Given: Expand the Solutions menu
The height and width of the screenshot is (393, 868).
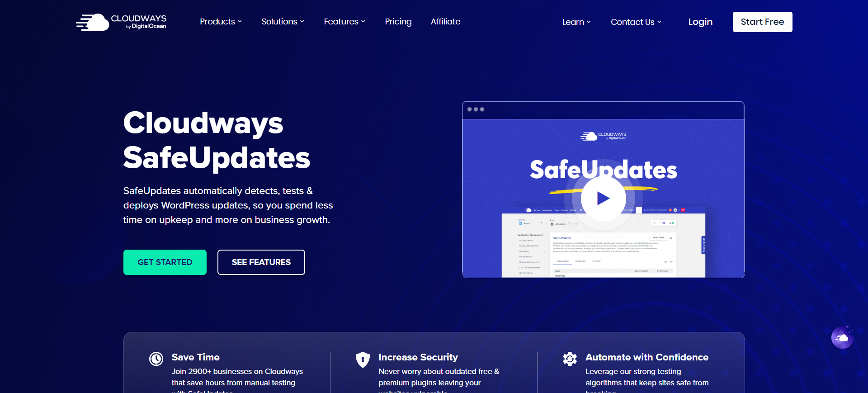Looking at the screenshot, I should coord(283,22).
